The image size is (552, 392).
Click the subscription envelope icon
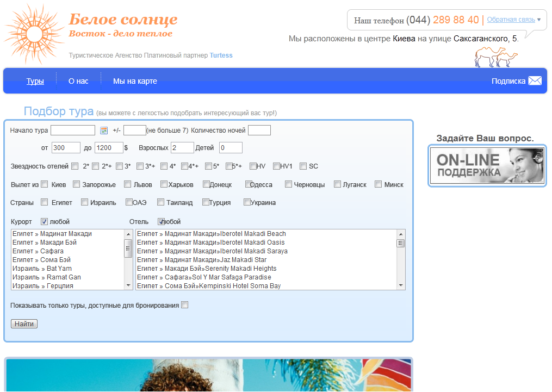(x=535, y=81)
